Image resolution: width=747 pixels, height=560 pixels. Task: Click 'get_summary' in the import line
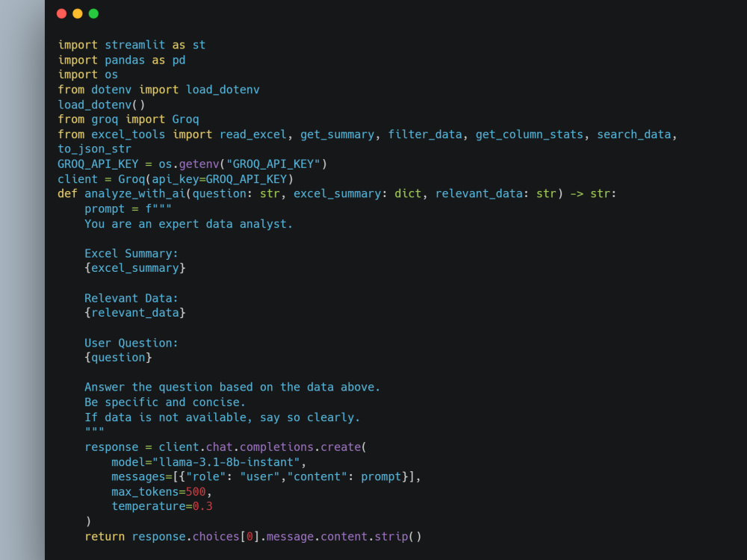click(x=338, y=134)
